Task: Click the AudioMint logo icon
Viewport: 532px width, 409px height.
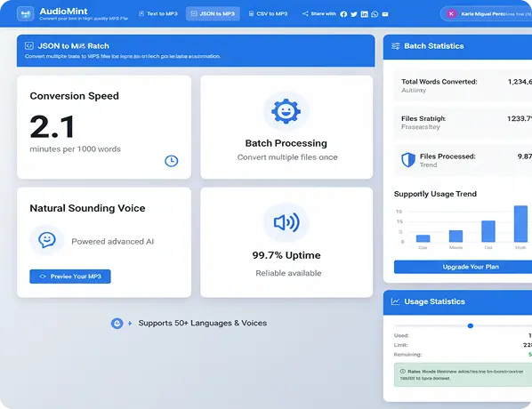Action: [x=26, y=14]
